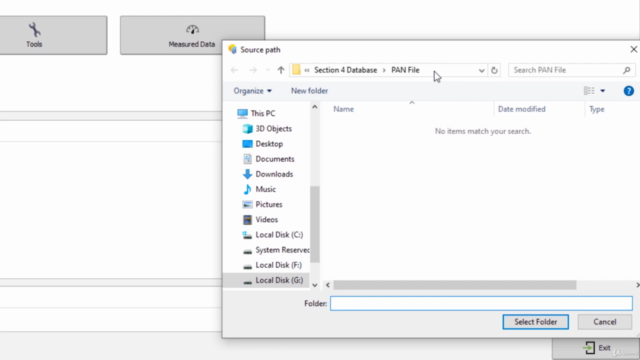Screen dimensions: 640x360
Task: Sort by Type column header
Action: point(596,109)
